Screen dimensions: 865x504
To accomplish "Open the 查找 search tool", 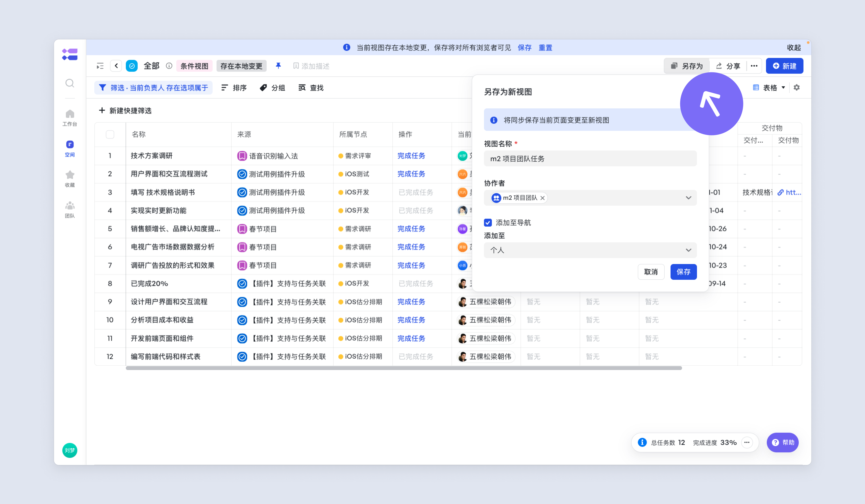I will [x=311, y=88].
